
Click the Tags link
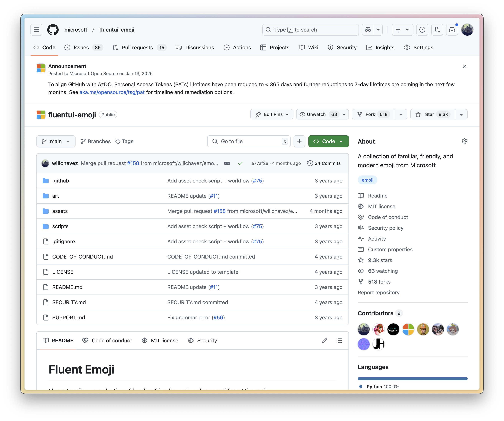coord(124,141)
